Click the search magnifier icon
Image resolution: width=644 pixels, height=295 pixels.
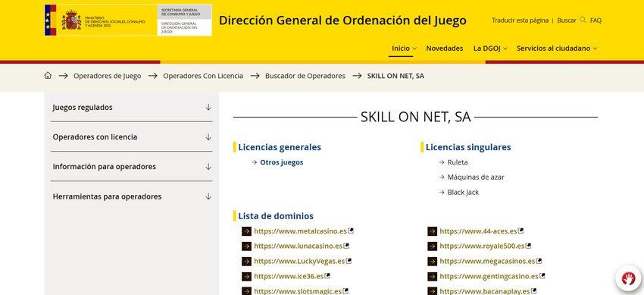point(583,20)
